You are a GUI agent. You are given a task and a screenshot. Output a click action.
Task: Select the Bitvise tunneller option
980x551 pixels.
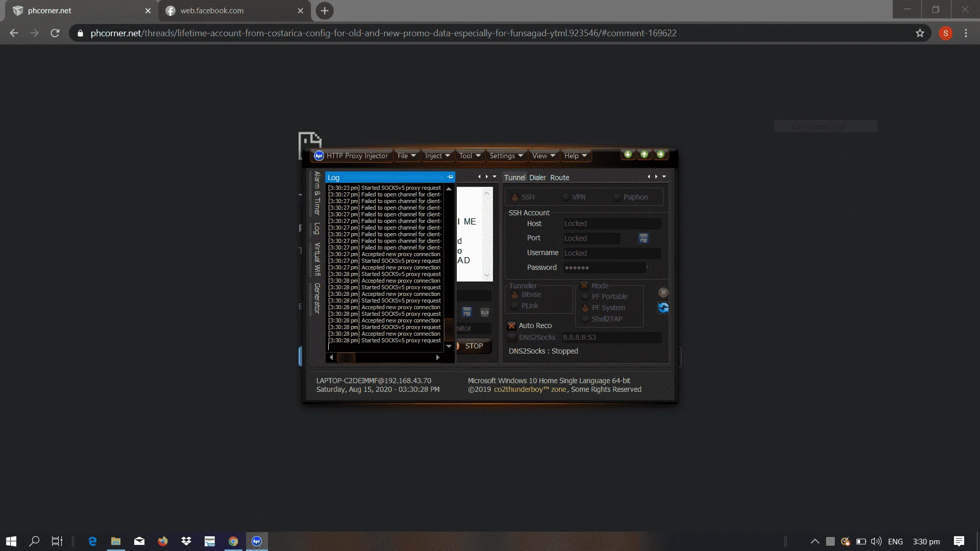(515, 294)
